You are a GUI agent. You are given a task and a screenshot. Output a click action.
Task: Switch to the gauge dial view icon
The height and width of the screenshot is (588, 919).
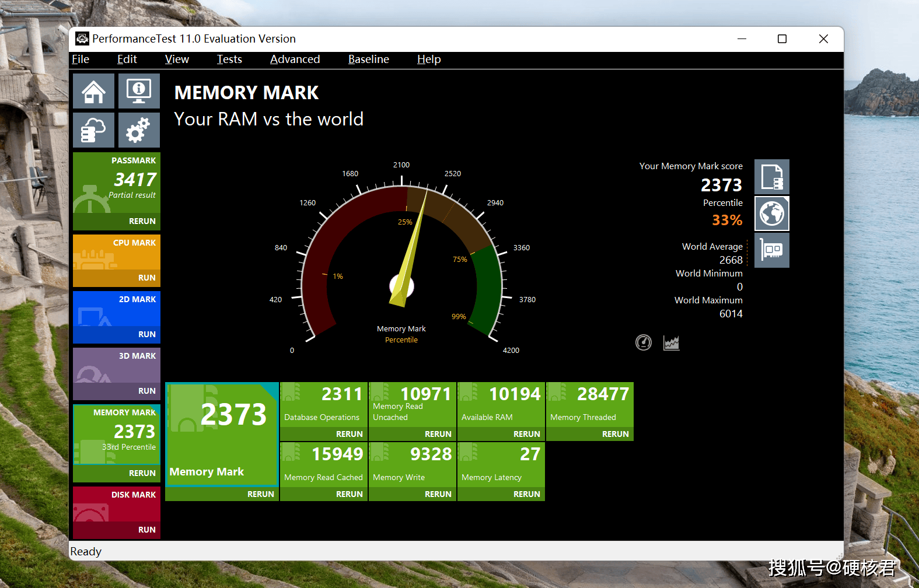[x=644, y=342]
